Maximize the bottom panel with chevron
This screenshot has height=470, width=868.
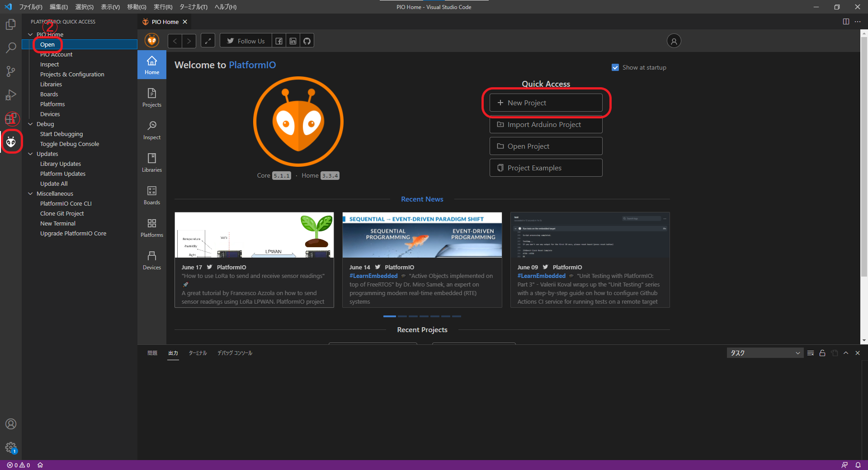point(846,353)
